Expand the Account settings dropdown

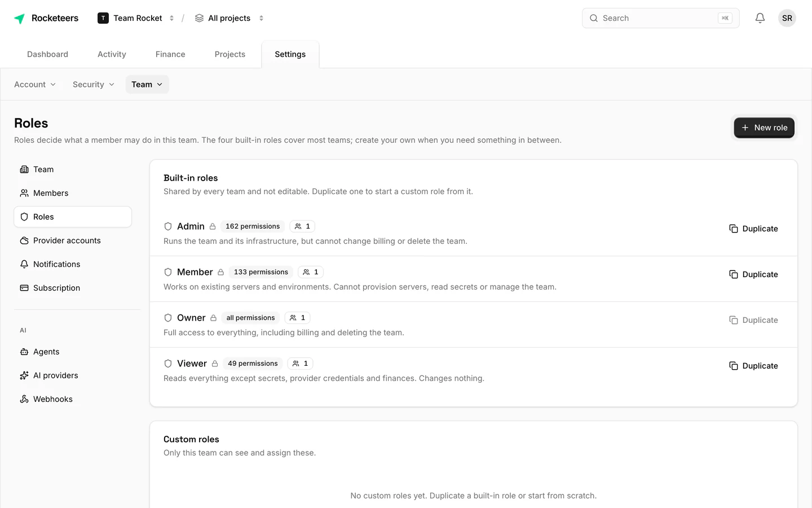coord(35,85)
